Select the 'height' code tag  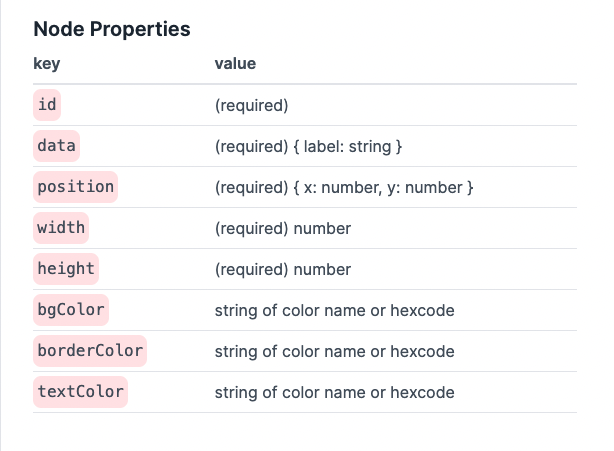tap(66, 269)
